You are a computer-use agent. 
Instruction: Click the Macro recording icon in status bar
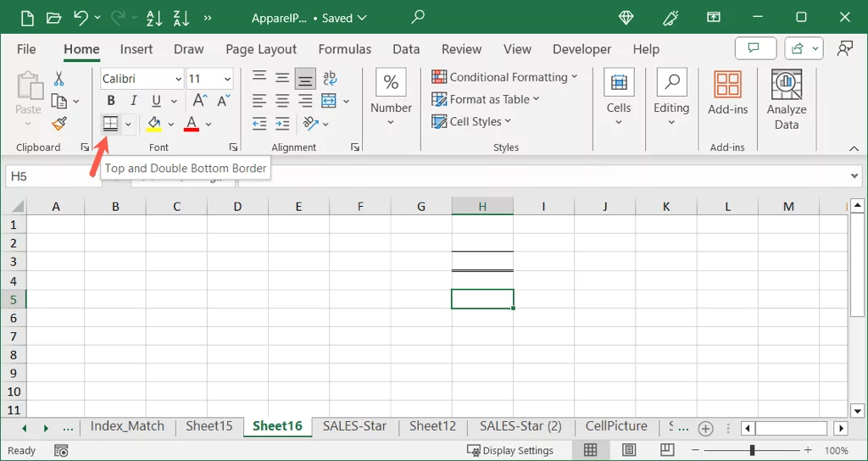point(62,451)
